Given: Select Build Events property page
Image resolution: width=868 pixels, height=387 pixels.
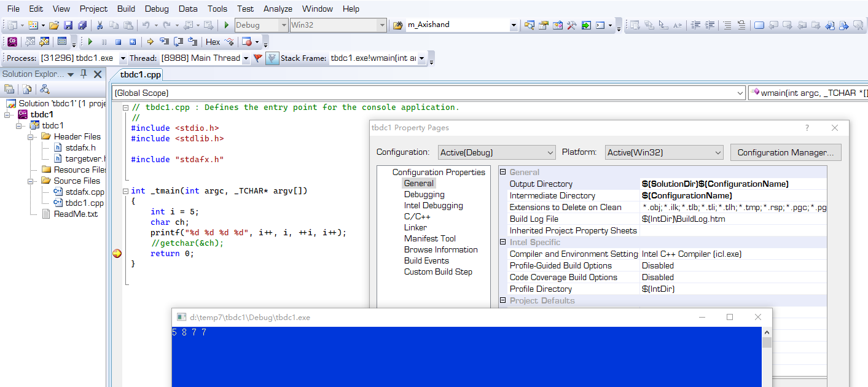Looking at the screenshot, I should pos(426,260).
